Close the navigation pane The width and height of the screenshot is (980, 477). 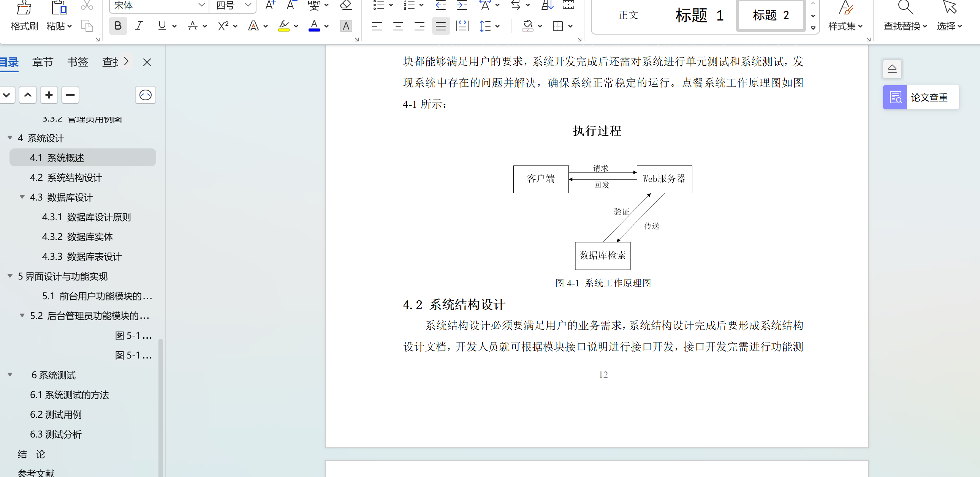(147, 62)
